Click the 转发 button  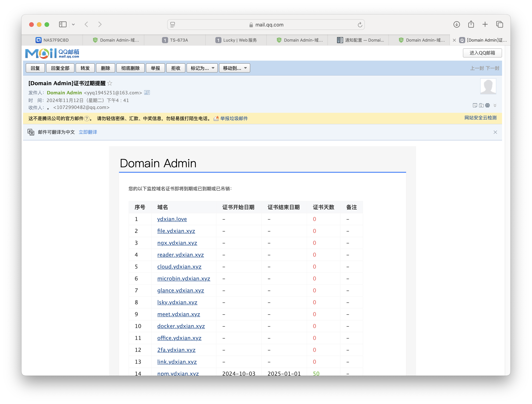click(x=85, y=68)
